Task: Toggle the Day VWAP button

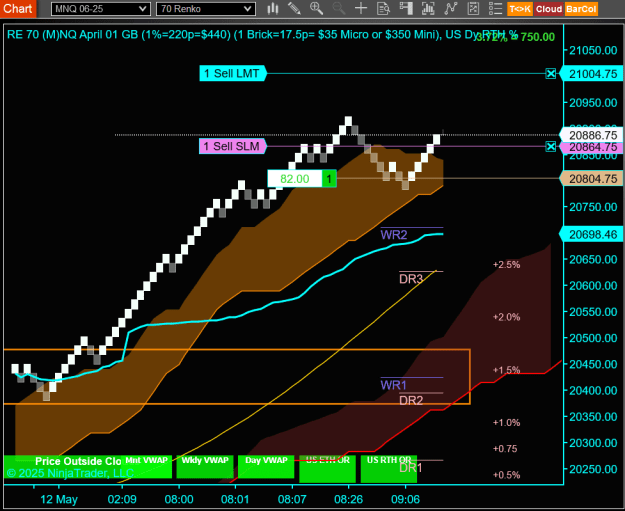Action: [266, 467]
